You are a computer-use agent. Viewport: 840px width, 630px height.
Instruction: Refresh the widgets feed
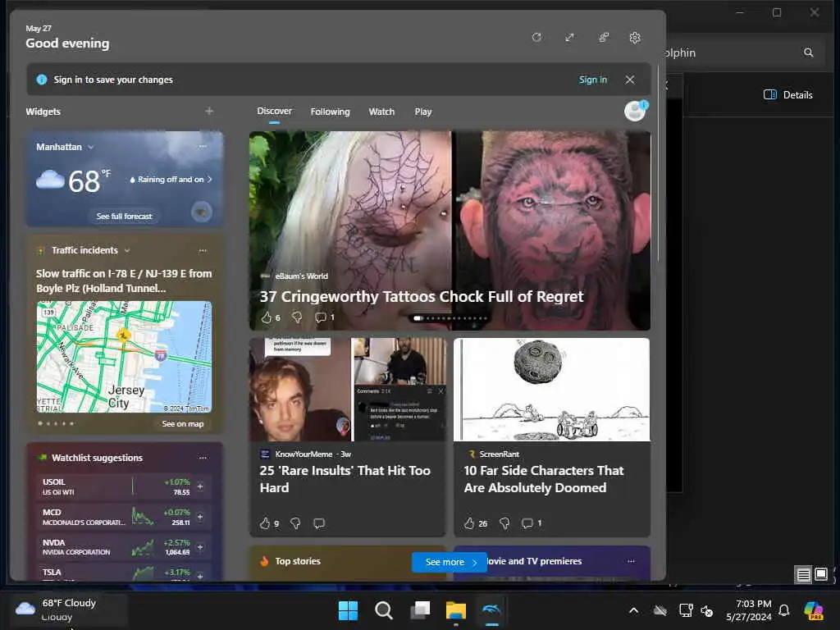(536, 38)
